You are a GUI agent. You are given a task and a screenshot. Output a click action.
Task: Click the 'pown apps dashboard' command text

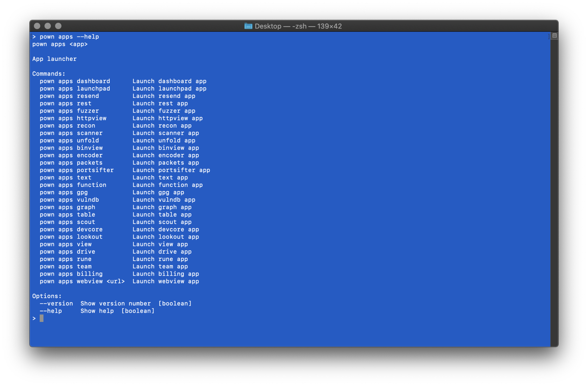75,81
